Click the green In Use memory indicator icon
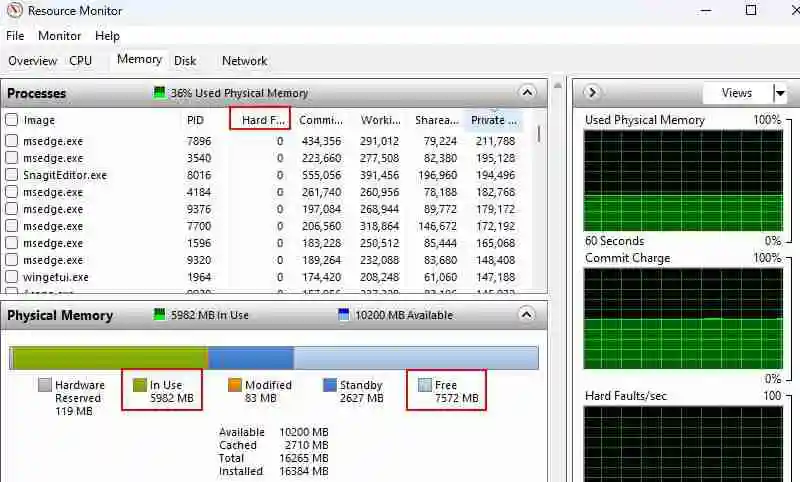The height and width of the screenshot is (482, 800). 160,314
